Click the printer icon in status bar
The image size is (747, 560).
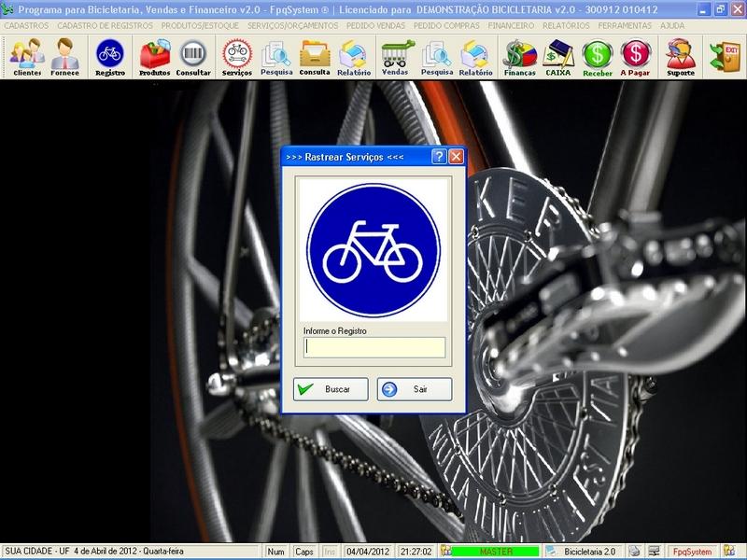tap(634, 551)
